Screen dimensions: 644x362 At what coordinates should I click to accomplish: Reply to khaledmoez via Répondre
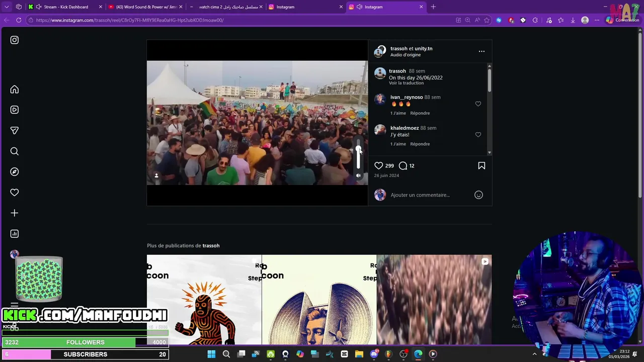pyautogui.click(x=420, y=144)
